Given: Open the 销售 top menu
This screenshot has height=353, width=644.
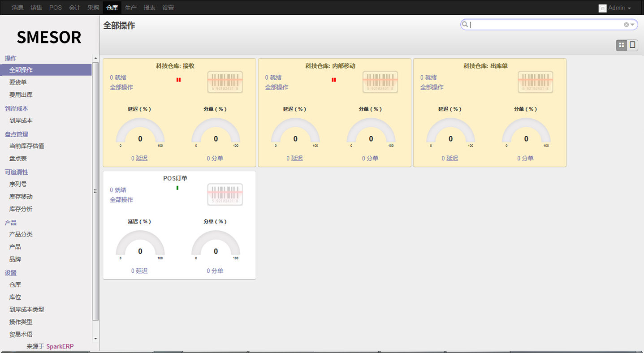Looking at the screenshot, I should click(x=36, y=8).
